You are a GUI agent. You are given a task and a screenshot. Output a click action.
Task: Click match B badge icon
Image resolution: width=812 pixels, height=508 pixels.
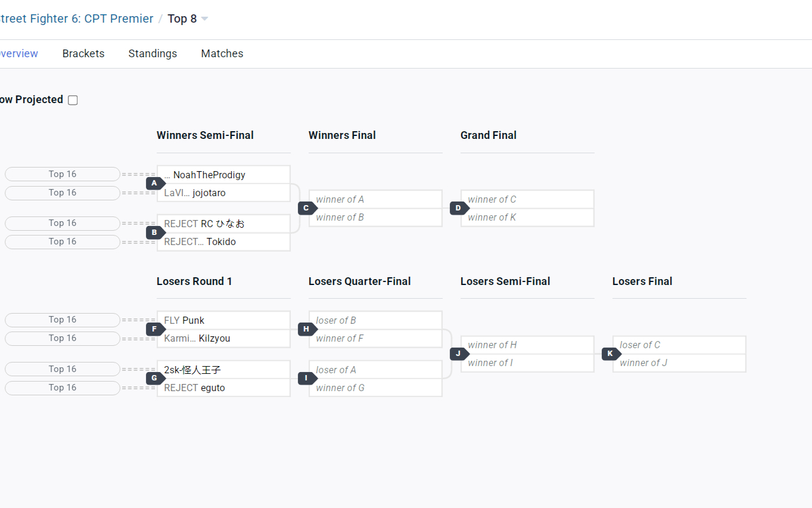(x=154, y=233)
